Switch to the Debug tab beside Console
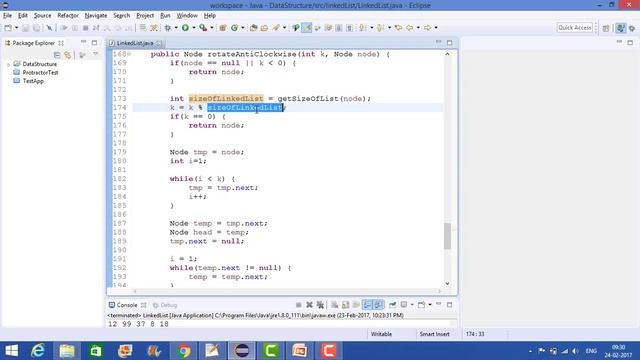The height and width of the screenshot is (360, 640). (x=165, y=305)
